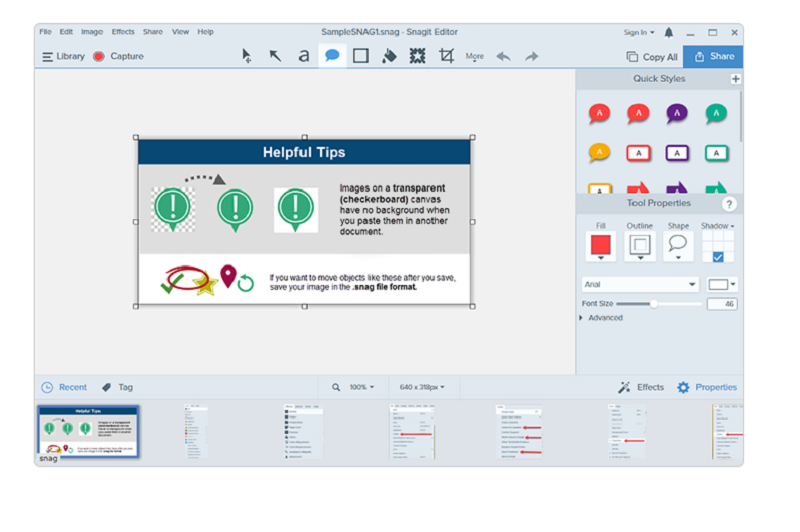
Task: Select the Selection marquee tool
Action: [417, 56]
